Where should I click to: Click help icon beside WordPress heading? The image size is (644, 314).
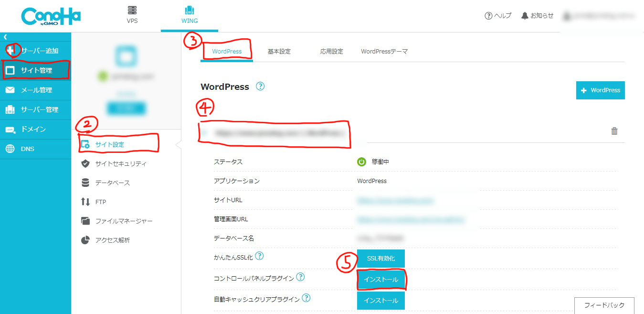260,87
